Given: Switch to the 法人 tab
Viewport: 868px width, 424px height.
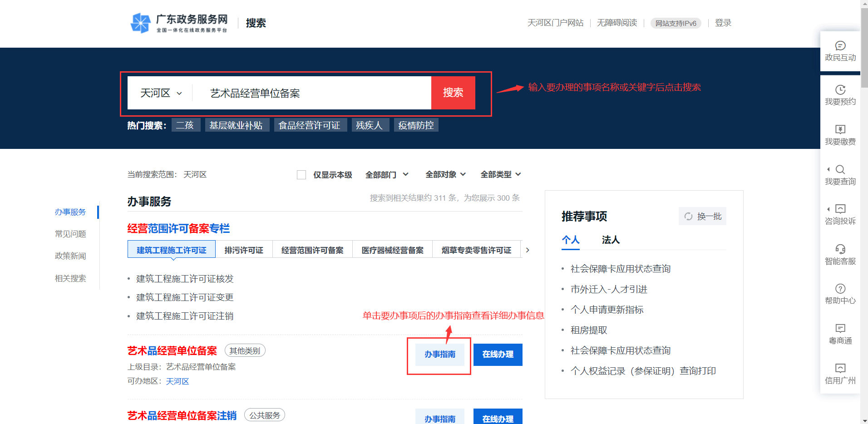Looking at the screenshot, I should pyautogui.click(x=610, y=240).
